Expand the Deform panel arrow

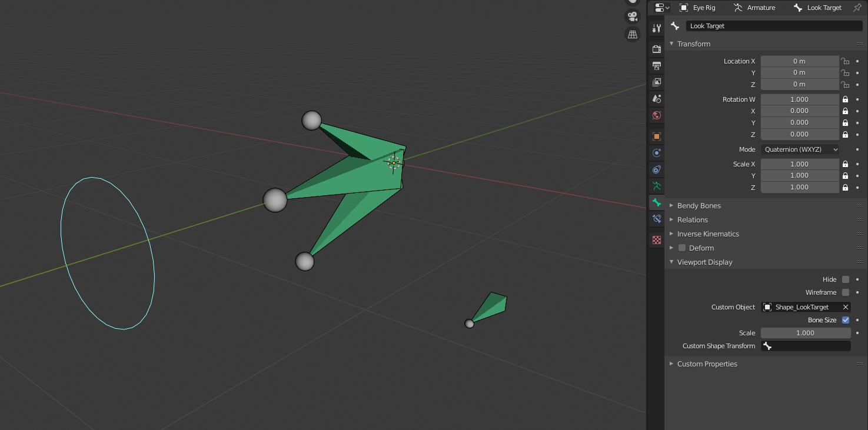coord(671,248)
